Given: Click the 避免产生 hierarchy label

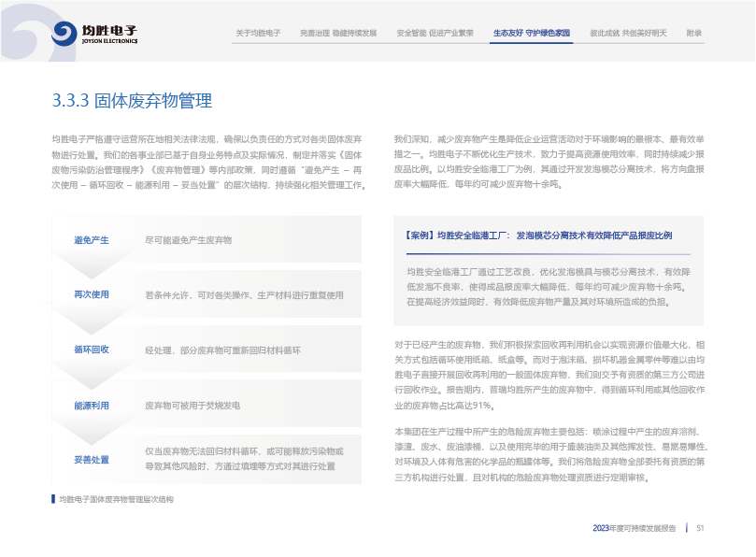Looking at the screenshot, I should 92,240.
